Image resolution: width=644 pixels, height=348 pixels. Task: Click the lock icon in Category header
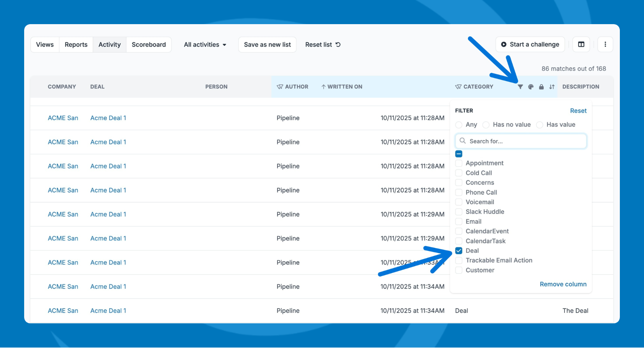click(x=541, y=87)
